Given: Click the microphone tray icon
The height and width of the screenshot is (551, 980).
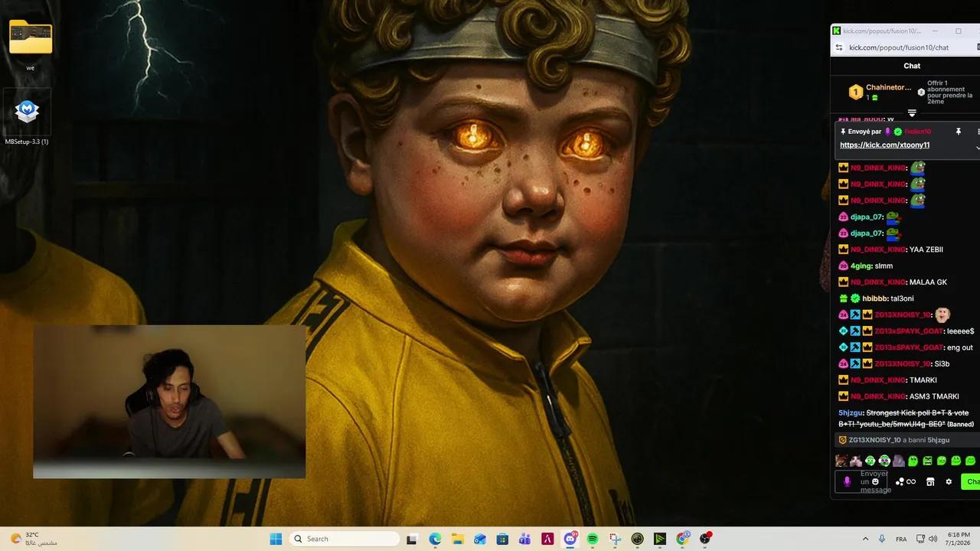Looking at the screenshot, I should pyautogui.click(x=882, y=539).
